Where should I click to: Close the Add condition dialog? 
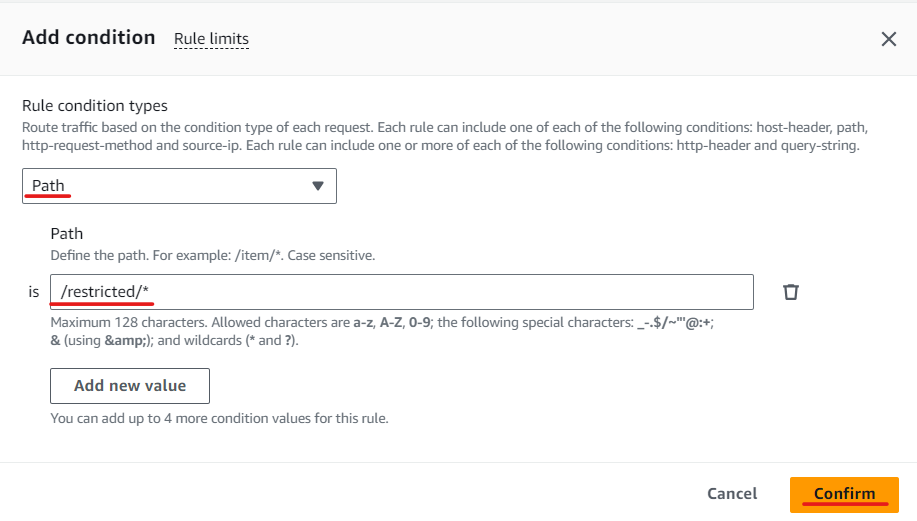coord(888,39)
